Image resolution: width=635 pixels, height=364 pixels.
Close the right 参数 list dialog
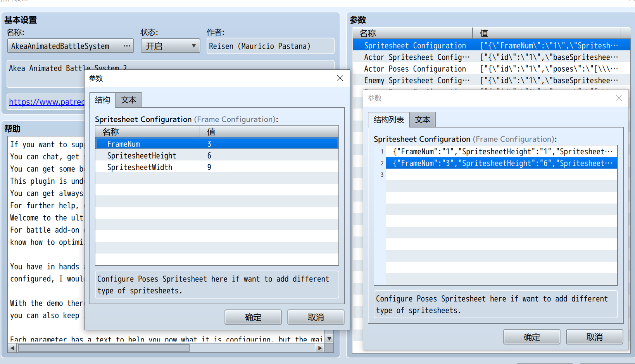pos(619,98)
